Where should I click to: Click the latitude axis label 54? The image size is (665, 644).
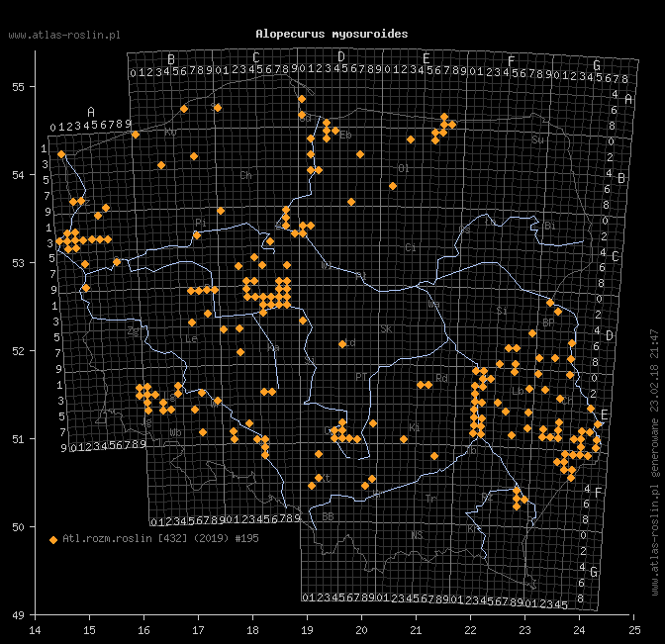(18, 175)
